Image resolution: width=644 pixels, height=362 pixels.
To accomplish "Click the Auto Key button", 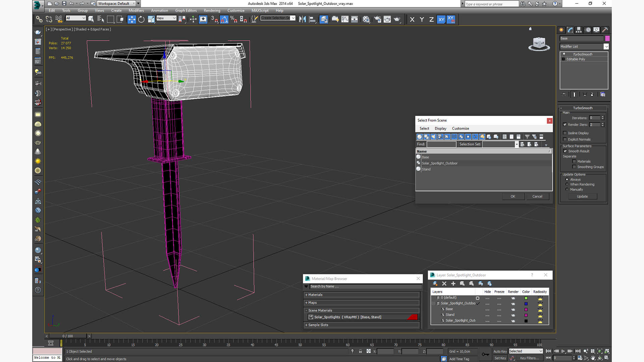I will (x=500, y=352).
